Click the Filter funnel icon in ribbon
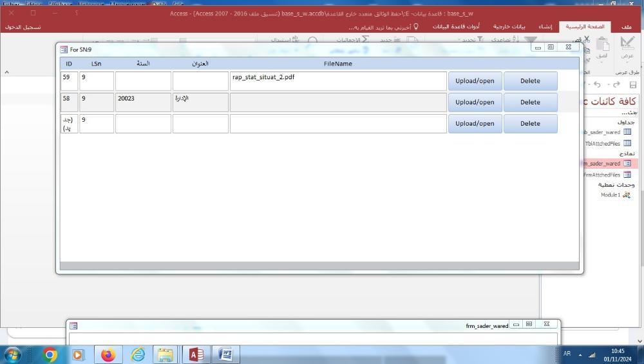 [530, 39]
